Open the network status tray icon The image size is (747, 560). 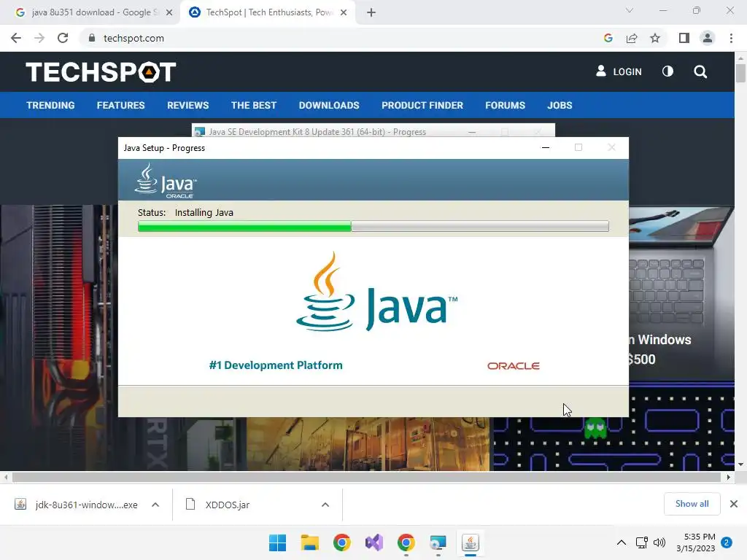coord(642,542)
